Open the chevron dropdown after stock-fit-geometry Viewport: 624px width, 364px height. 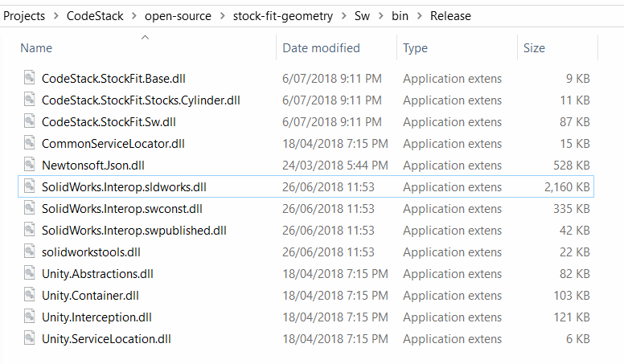[343, 16]
